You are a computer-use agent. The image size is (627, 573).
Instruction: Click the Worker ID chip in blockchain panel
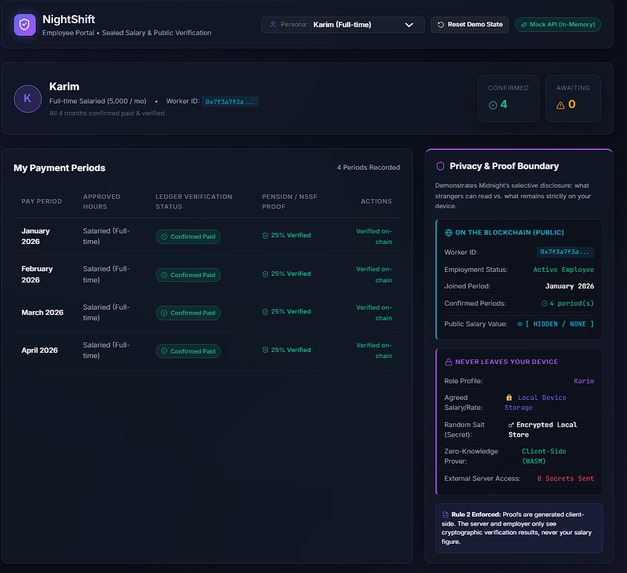tap(565, 252)
